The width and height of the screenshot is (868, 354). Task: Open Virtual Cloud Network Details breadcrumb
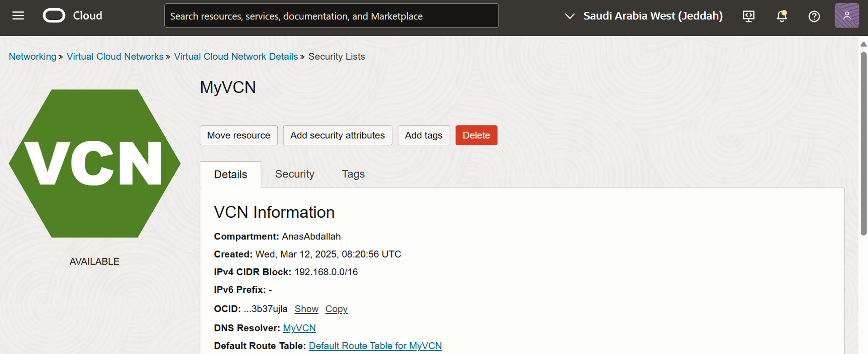236,57
